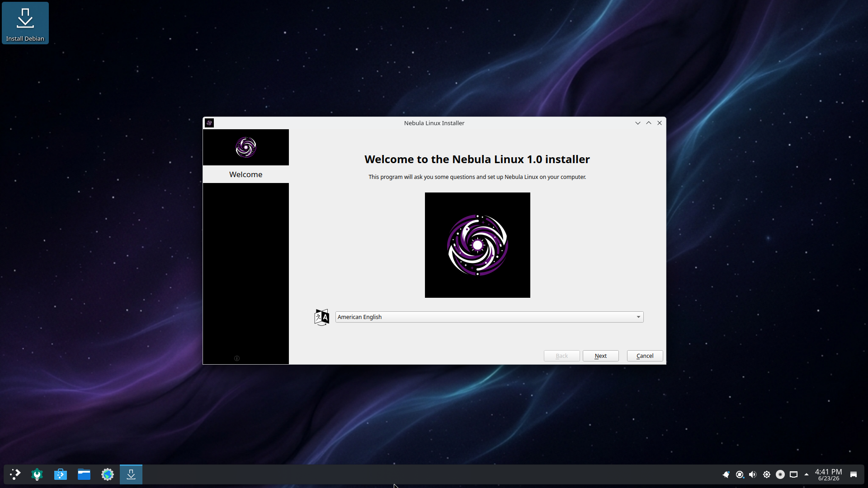
Task: Launch Discover software center from the taskbar
Action: pyautogui.click(x=61, y=474)
